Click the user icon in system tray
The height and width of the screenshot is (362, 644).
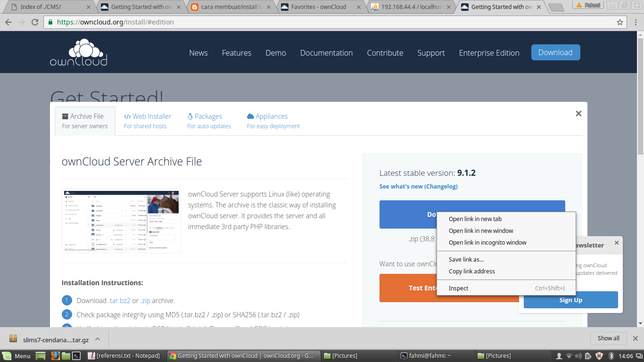coord(559,356)
